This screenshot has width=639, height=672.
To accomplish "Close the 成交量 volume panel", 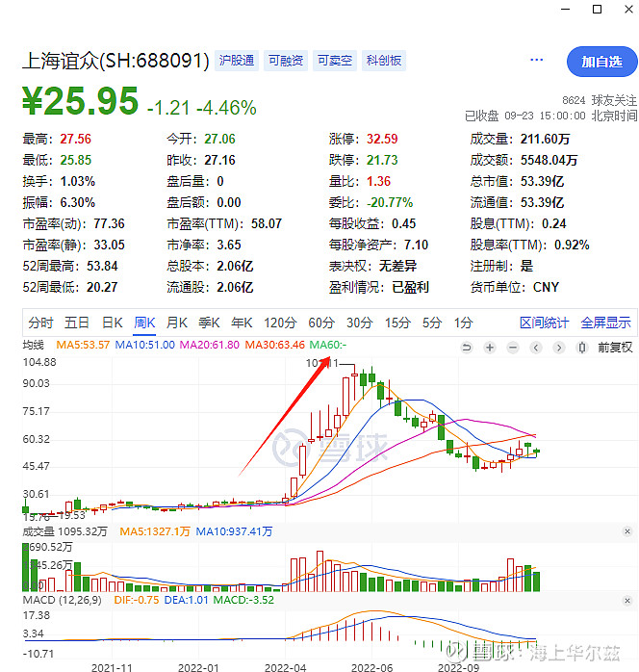I will pos(627,531).
